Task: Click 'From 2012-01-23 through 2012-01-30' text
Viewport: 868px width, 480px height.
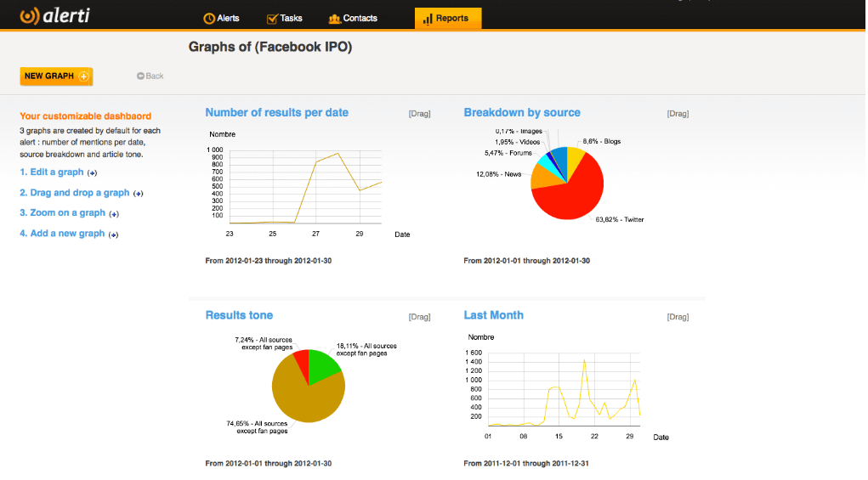Action: 269,261
